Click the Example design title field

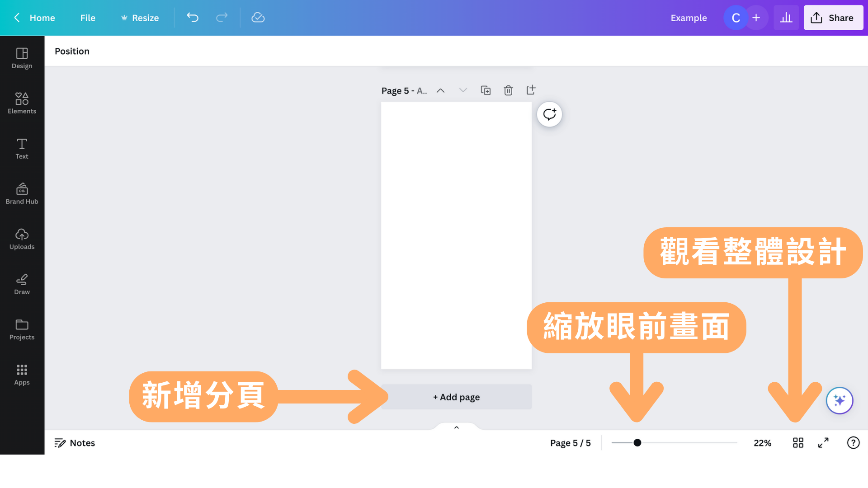coord(689,18)
